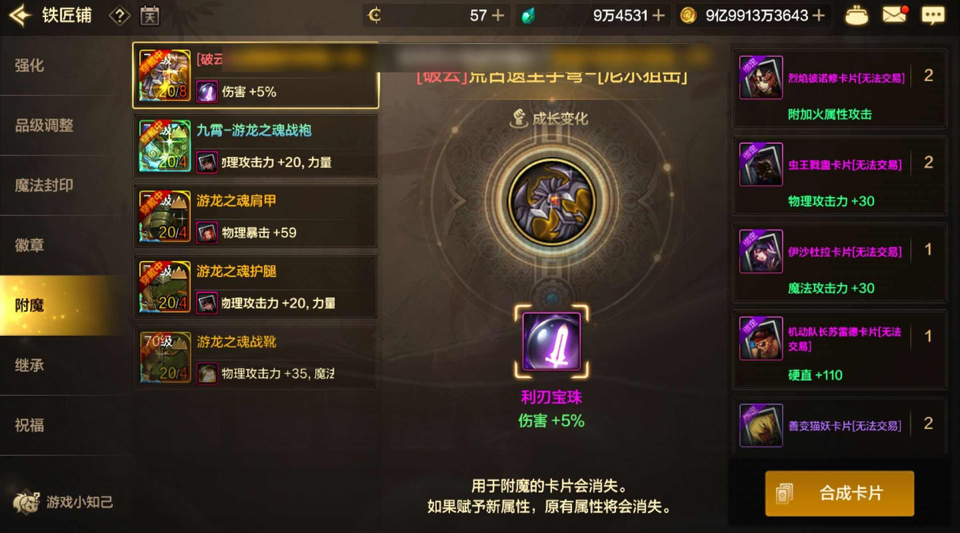The image size is (960, 533).
Task: Choose the 伊沙杜拉卡片 card
Action: 839,263
